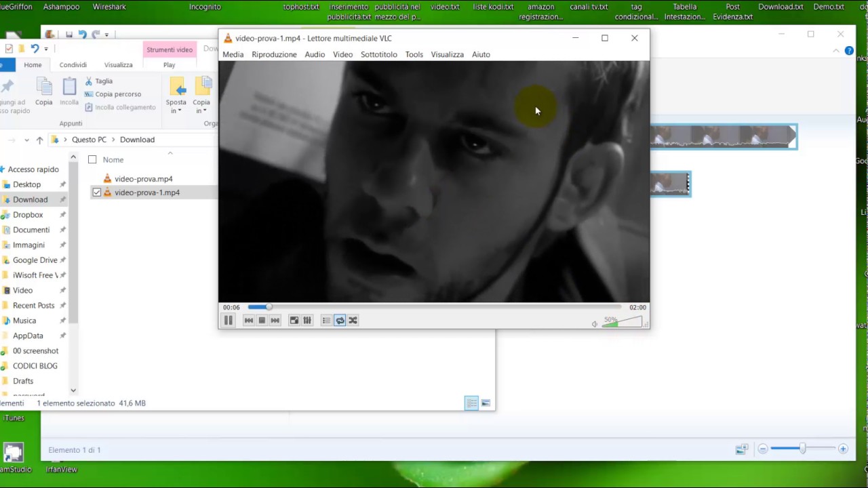Mute audio via VLC speaker icon
The width and height of the screenshot is (868, 488).
pos(595,324)
